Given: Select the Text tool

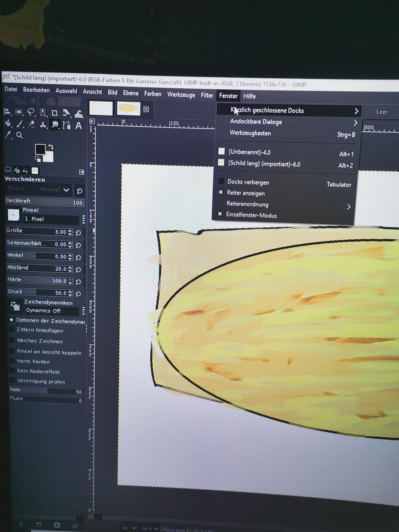Looking at the screenshot, I should (78, 126).
